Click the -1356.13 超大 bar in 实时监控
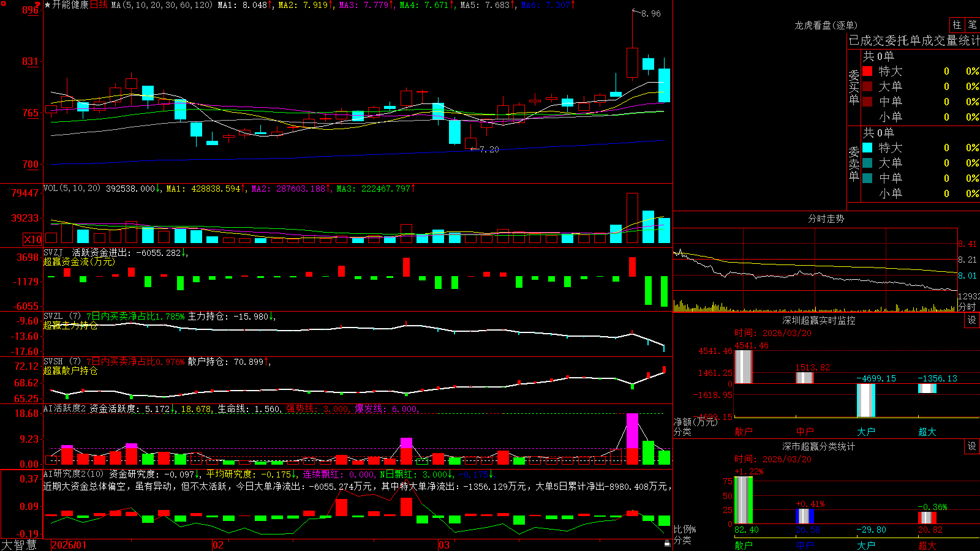 (x=927, y=388)
